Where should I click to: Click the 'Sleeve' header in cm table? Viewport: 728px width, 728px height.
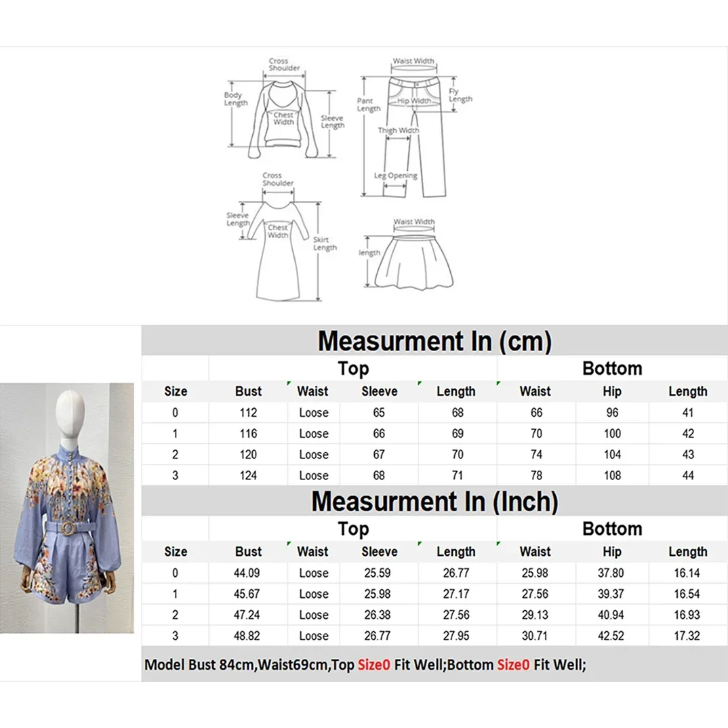(x=380, y=391)
